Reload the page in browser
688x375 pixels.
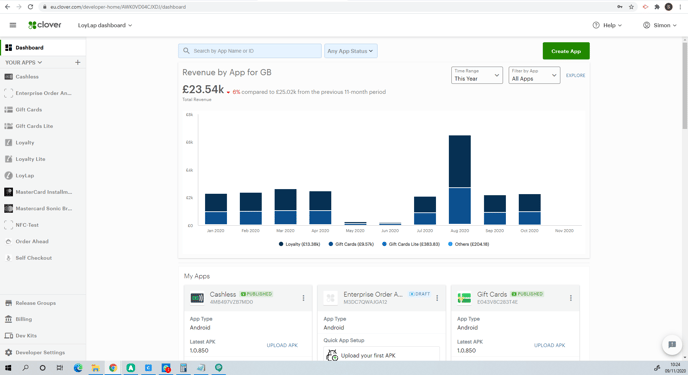(x=30, y=7)
